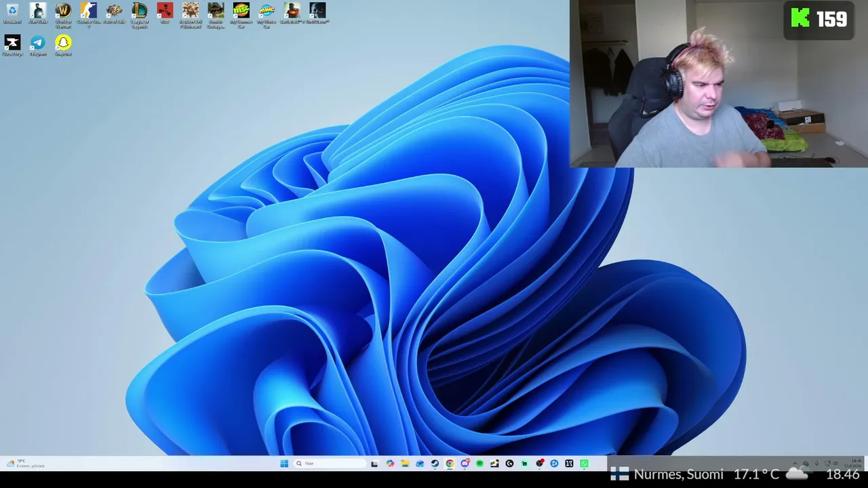Open the Windows Start menu
Image resolution: width=868 pixels, height=488 pixels.
(284, 464)
